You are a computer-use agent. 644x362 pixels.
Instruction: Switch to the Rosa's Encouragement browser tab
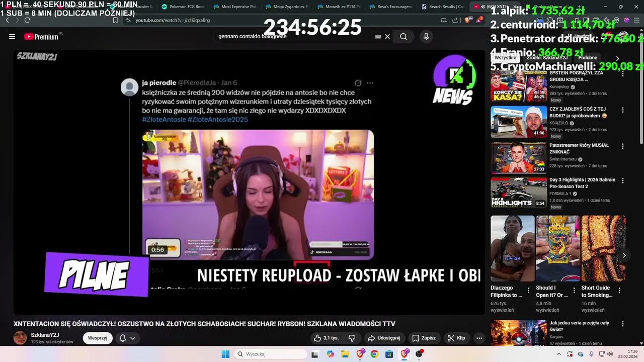391,7
